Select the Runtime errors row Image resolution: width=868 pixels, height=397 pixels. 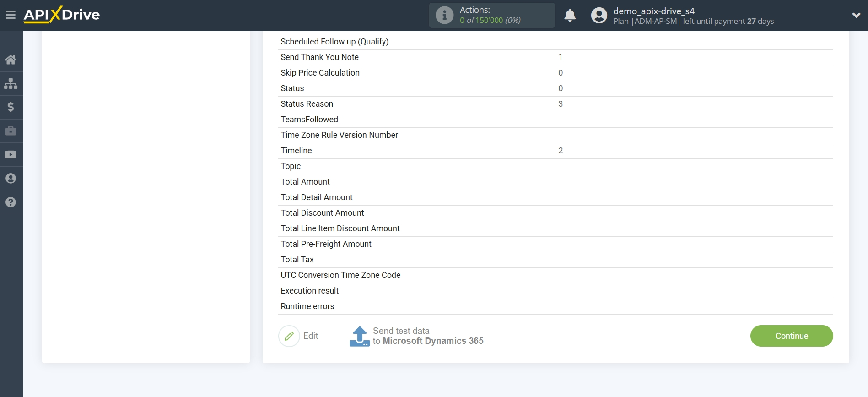pos(555,306)
